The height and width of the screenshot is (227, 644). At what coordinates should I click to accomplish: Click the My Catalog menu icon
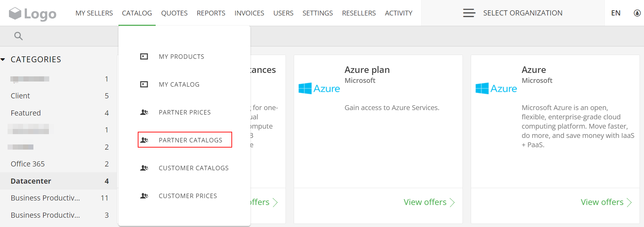tap(144, 84)
